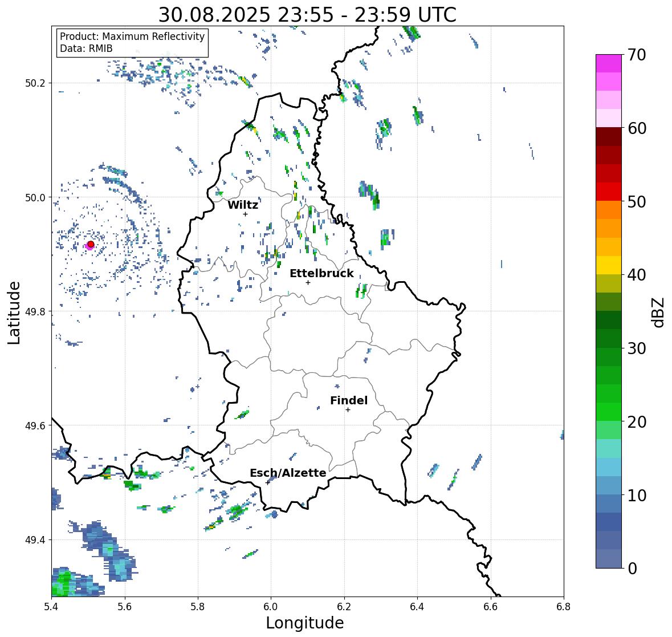Click the longitude 6.0 tick label
Viewport: 672px width, 637px height.
pos(271,607)
